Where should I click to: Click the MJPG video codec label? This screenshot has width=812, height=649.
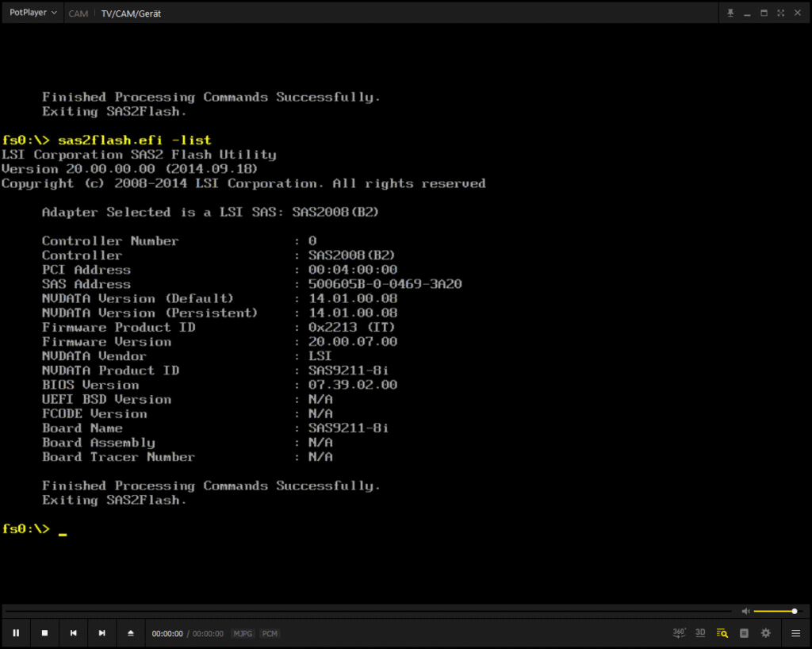point(243,634)
